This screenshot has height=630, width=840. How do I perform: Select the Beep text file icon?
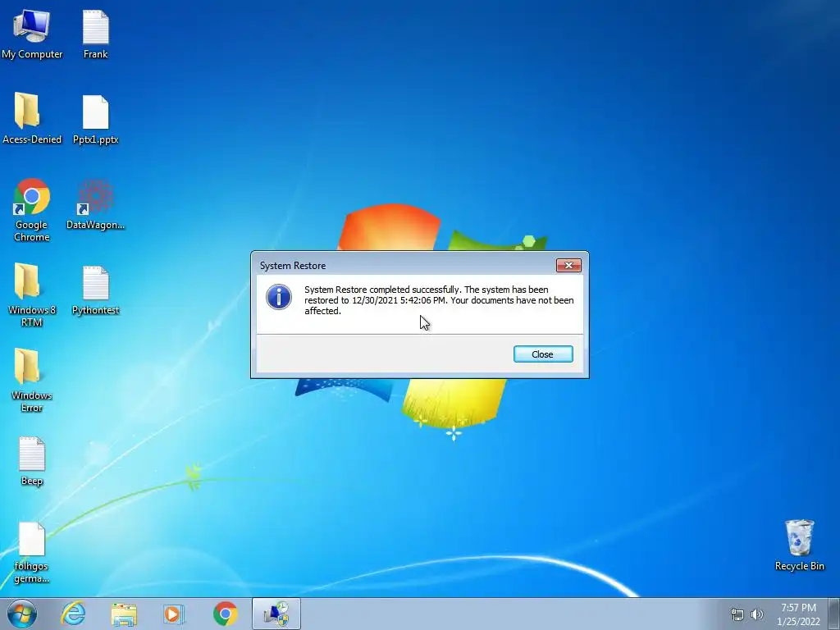coord(32,461)
